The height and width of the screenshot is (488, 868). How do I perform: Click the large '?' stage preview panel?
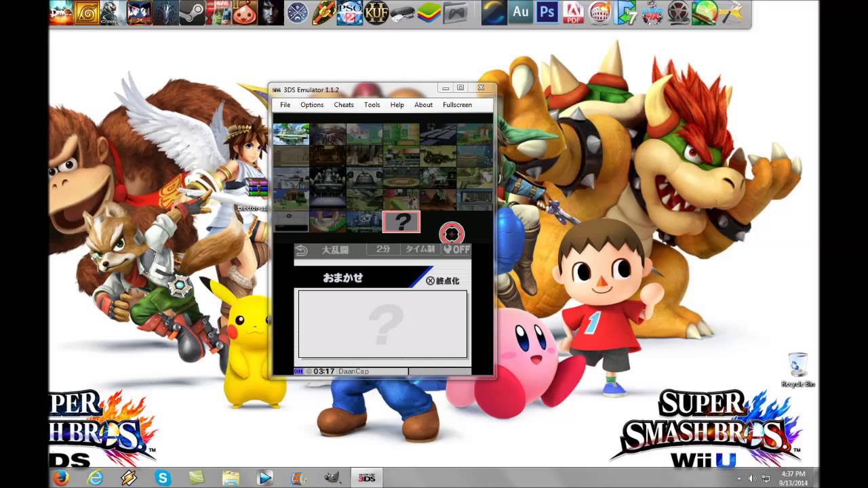(x=382, y=324)
